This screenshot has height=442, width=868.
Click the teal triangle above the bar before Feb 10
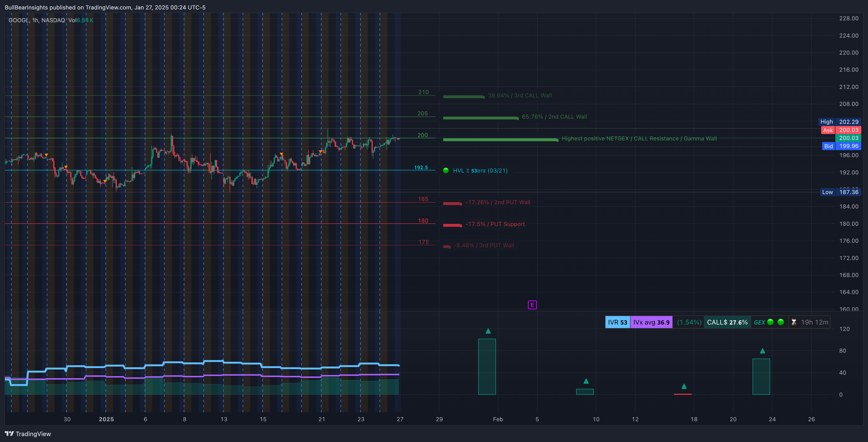point(586,381)
